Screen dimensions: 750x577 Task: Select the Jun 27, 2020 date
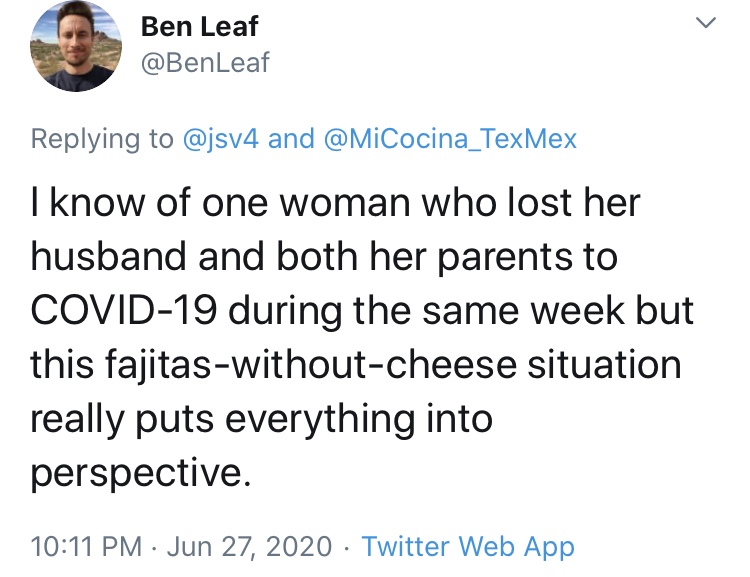[x=249, y=546]
